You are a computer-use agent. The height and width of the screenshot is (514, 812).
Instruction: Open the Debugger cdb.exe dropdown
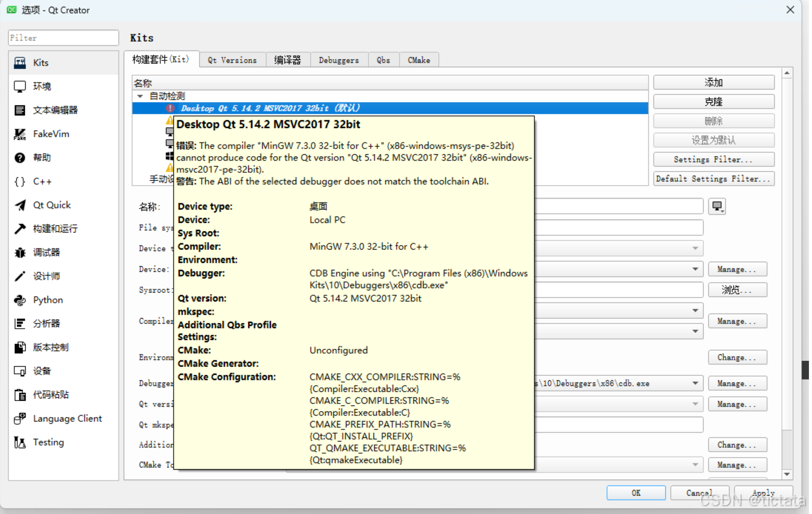(695, 383)
